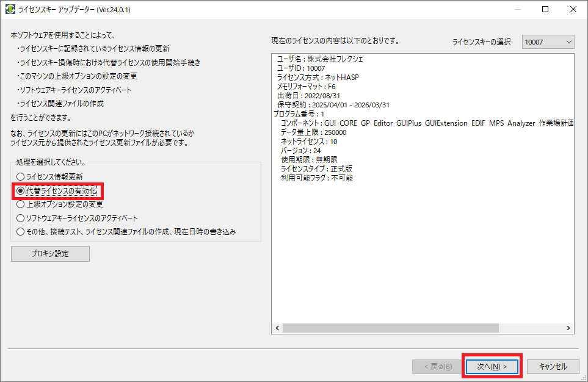This screenshot has width=588, height=382.
Task: Select 上級オプション設定の変更 option
Action: click(x=21, y=204)
